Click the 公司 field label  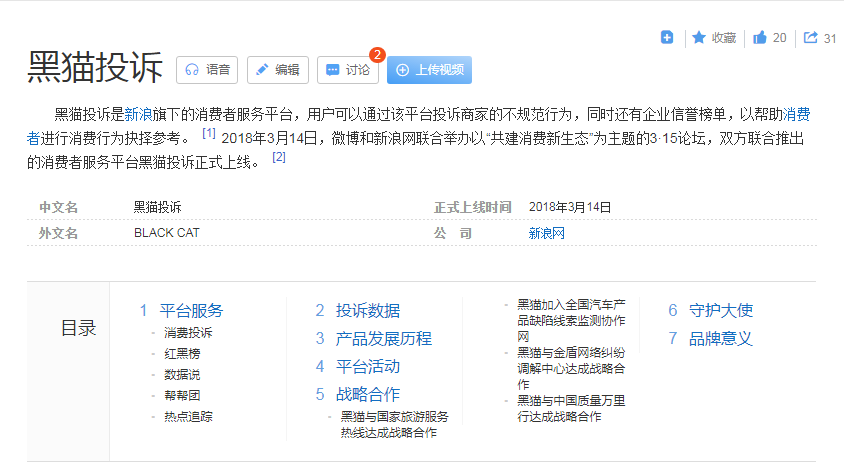[453, 233]
